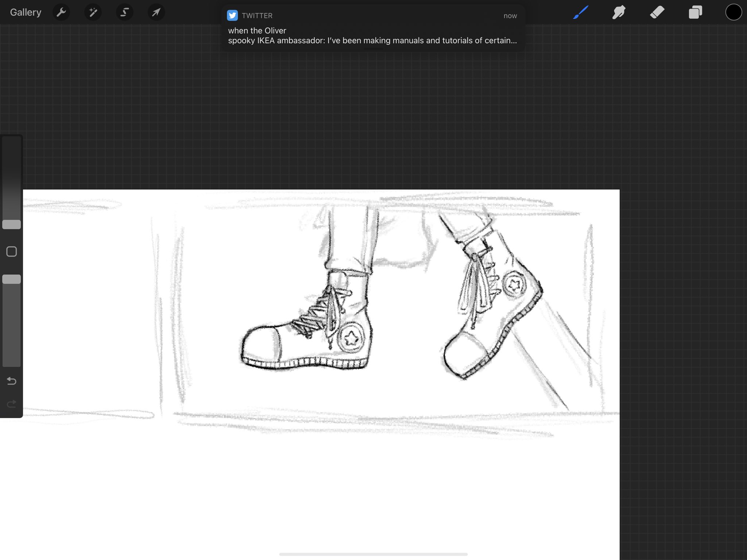Viewport: 747px width, 560px height.
Task: Open the Actions wrench menu
Action: pyautogui.click(x=61, y=12)
